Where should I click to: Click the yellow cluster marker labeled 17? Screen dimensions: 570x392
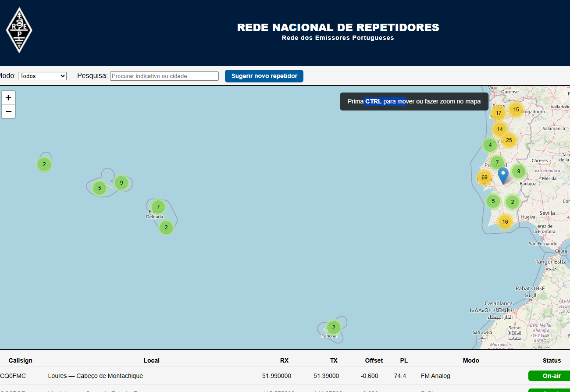[499, 113]
